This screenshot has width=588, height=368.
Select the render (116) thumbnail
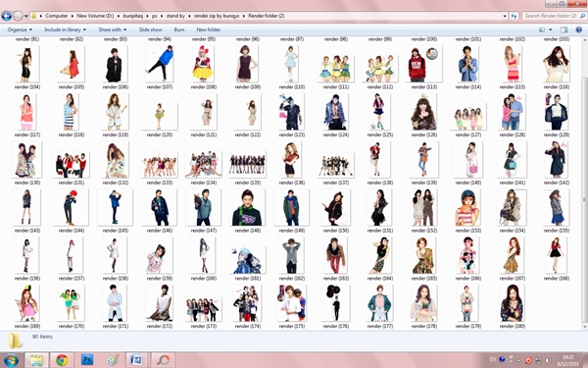click(x=557, y=64)
